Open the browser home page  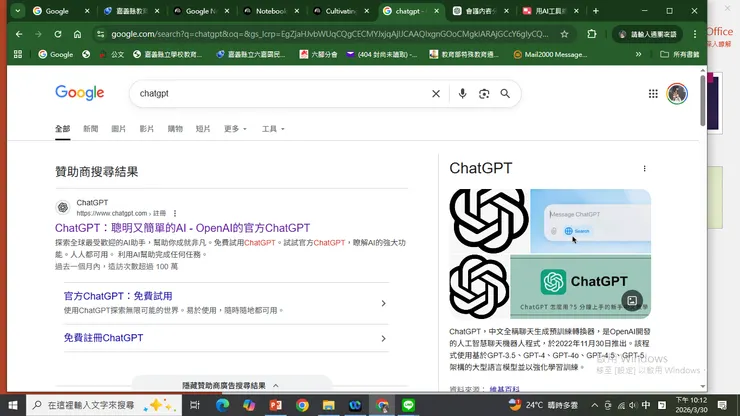[77, 34]
